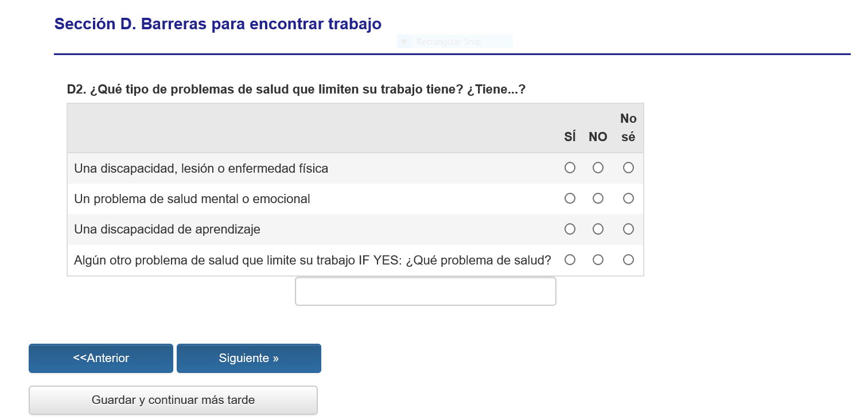Screen dimensions: 868x420
Task: Go back with the <<Anterior button
Action: coord(101,359)
